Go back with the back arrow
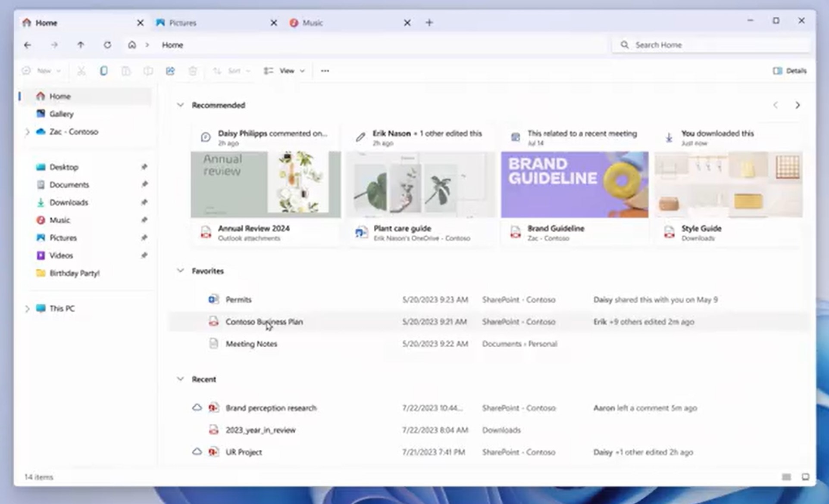829x504 pixels. click(28, 45)
